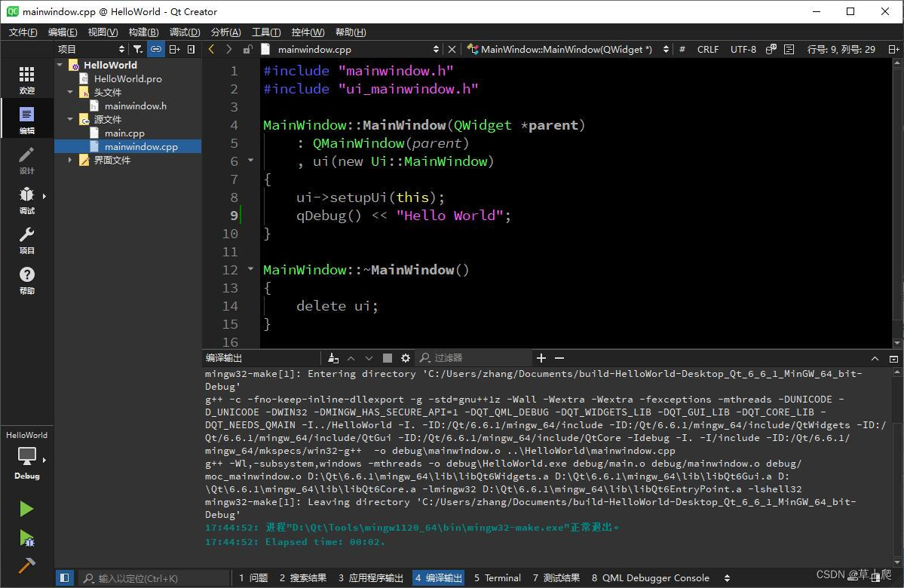Open the 构建(B) menu
904x588 pixels.
pos(143,32)
